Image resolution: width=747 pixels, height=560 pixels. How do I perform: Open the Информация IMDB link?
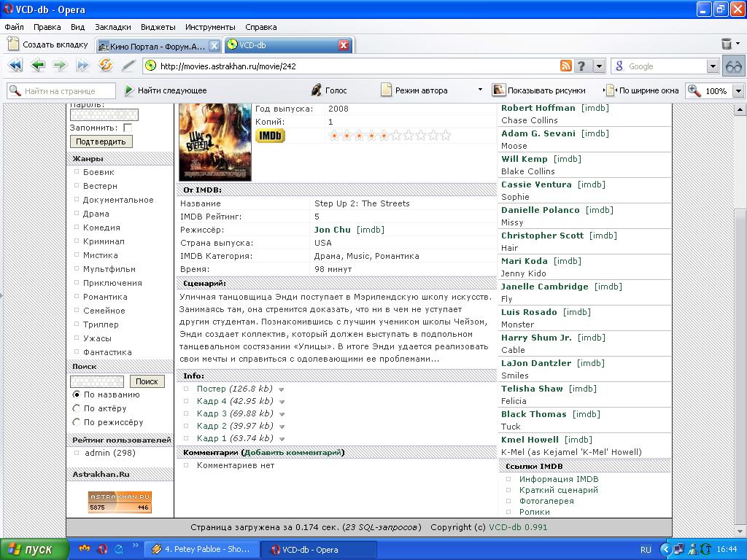tap(559, 479)
